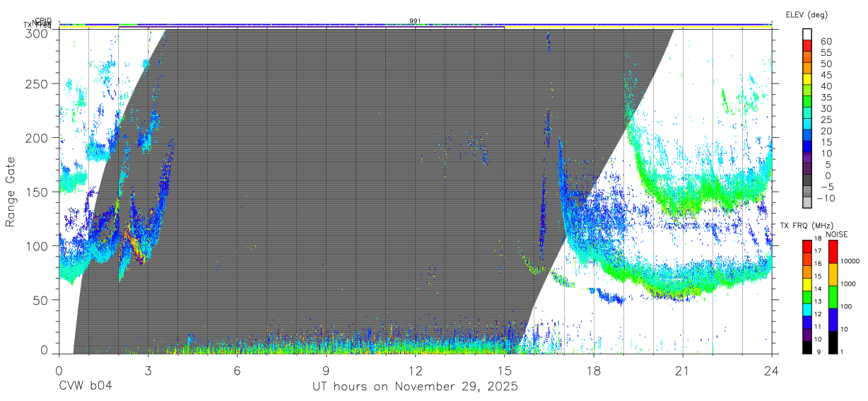Click the black bottom segment of TX FRQ bar
Viewport: 868px width, 401px height.
807,347
